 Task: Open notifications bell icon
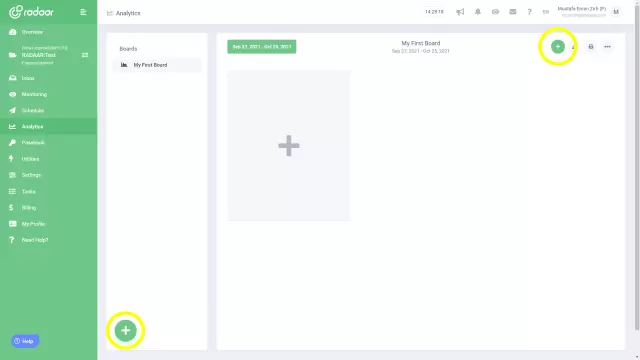pos(478,12)
